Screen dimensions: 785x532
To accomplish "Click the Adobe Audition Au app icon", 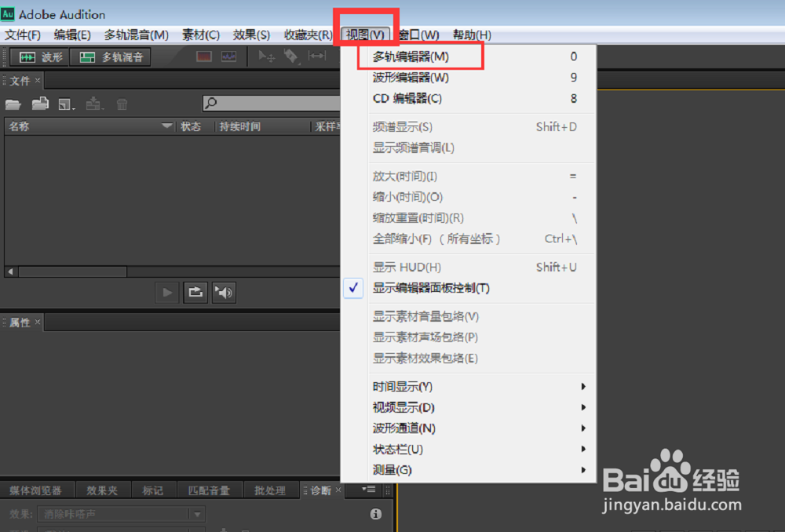I will click(x=8, y=13).
